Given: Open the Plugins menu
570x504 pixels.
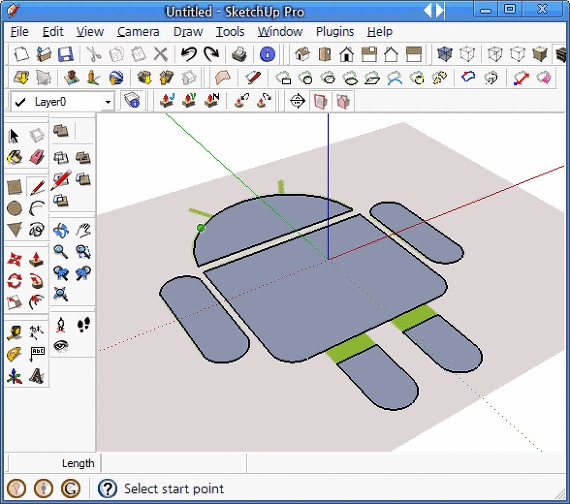Looking at the screenshot, I should 335,32.
